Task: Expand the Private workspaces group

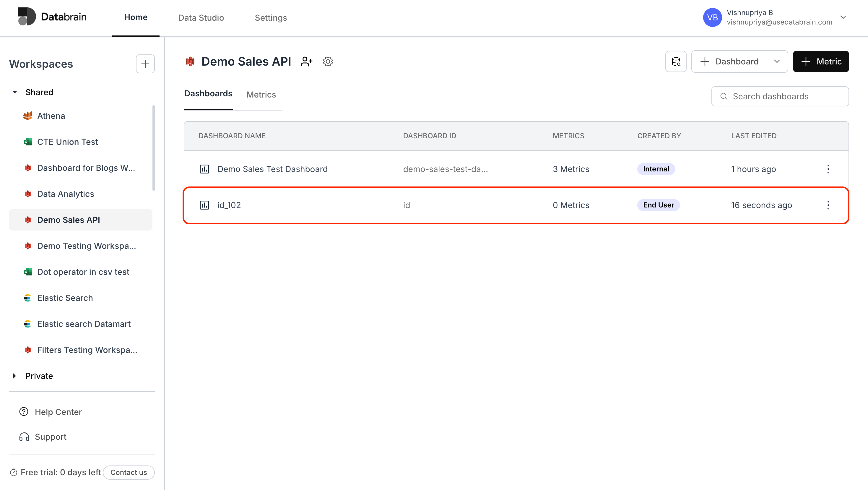Action: (x=14, y=376)
